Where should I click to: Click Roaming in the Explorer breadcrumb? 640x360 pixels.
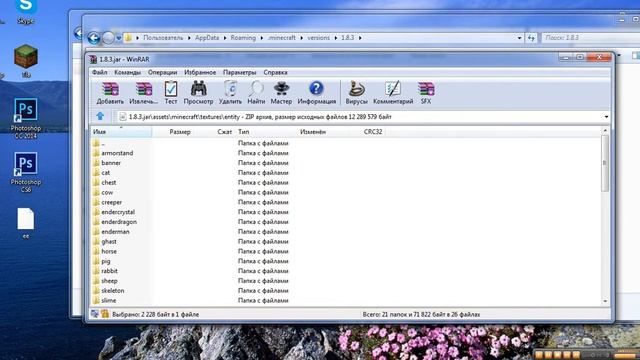(243, 38)
